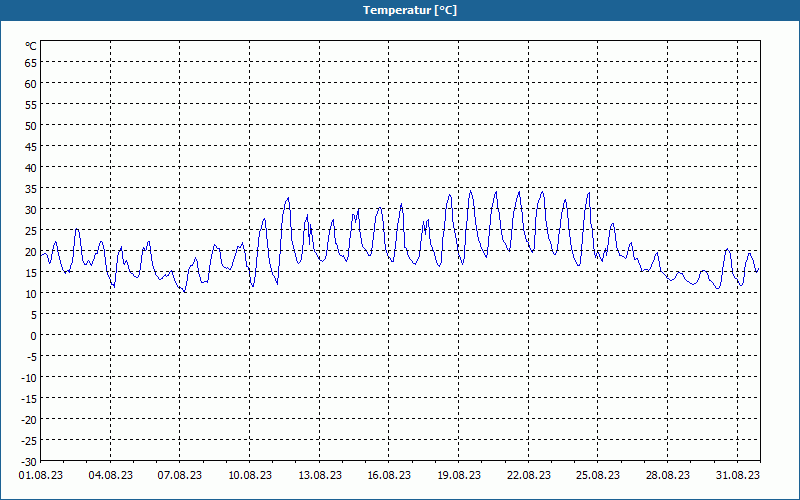800x500 pixels.
Task: Click the y-axis label 50
Action: [x=31, y=126]
